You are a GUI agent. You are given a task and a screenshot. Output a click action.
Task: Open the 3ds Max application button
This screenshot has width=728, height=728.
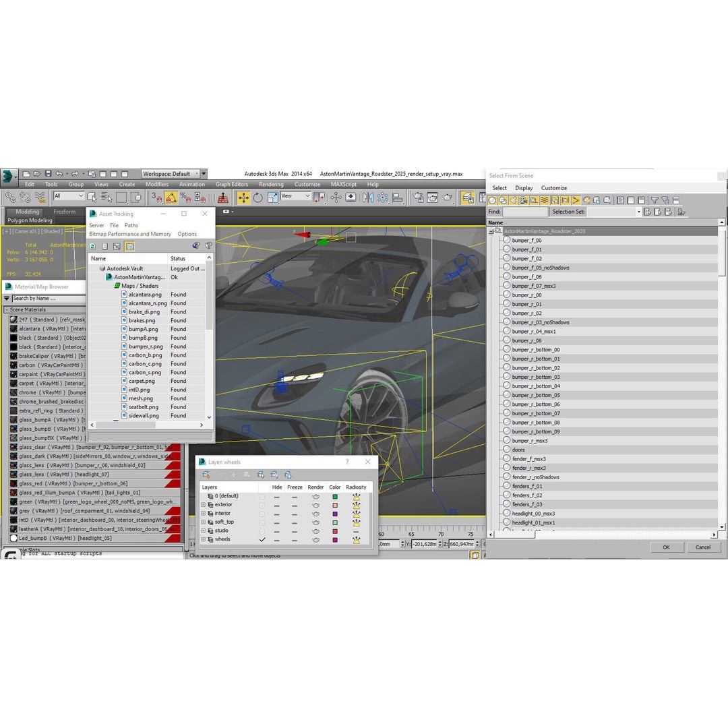[x=8, y=177]
